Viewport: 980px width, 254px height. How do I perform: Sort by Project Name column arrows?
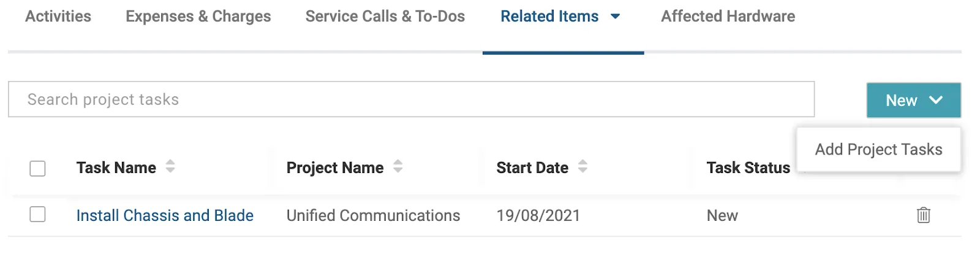398,166
